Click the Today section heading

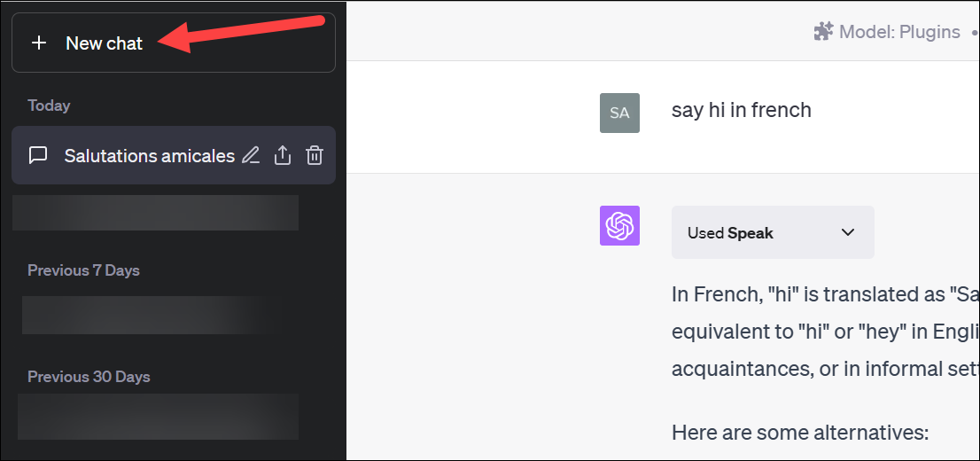pyautogui.click(x=49, y=105)
